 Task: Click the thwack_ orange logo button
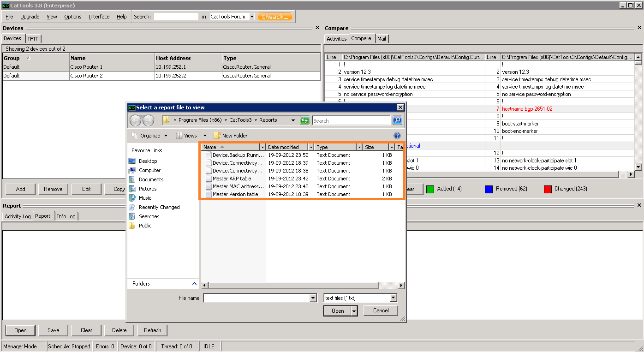click(x=275, y=17)
